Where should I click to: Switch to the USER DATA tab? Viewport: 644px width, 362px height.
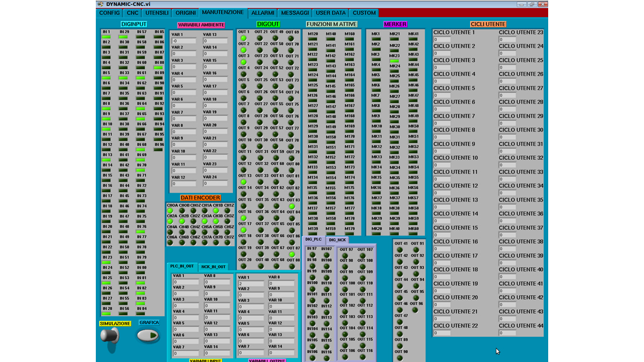(x=330, y=13)
